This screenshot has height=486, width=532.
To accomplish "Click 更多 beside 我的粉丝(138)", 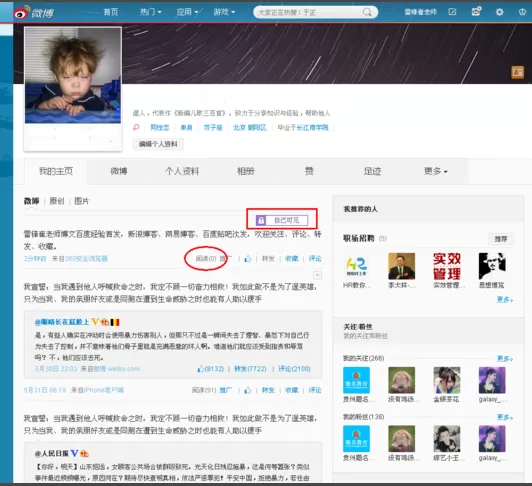I will (505, 417).
